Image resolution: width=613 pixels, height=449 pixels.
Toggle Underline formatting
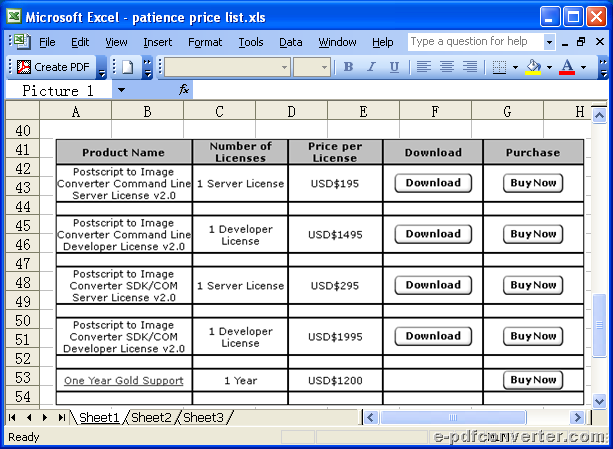point(394,67)
